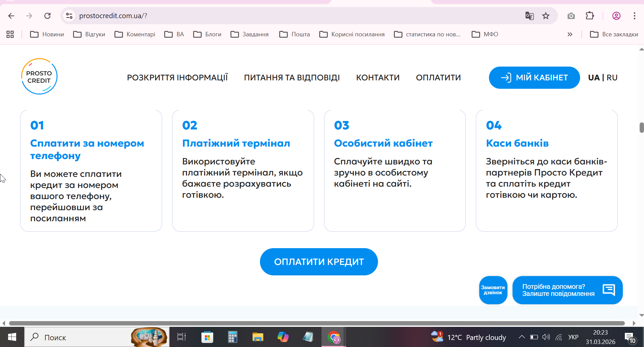Expand the Новини bookmarks folder
Image resolution: width=644 pixels, height=347 pixels.
tap(47, 34)
